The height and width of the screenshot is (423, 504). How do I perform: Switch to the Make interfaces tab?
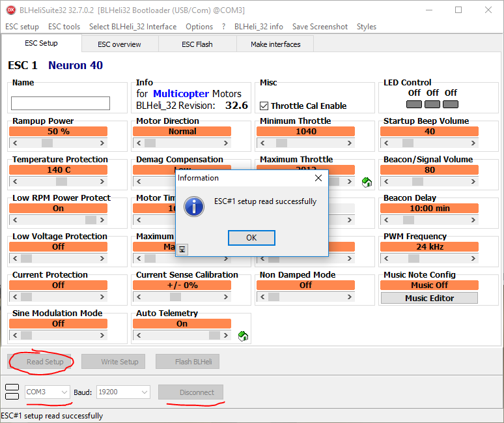click(x=275, y=44)
